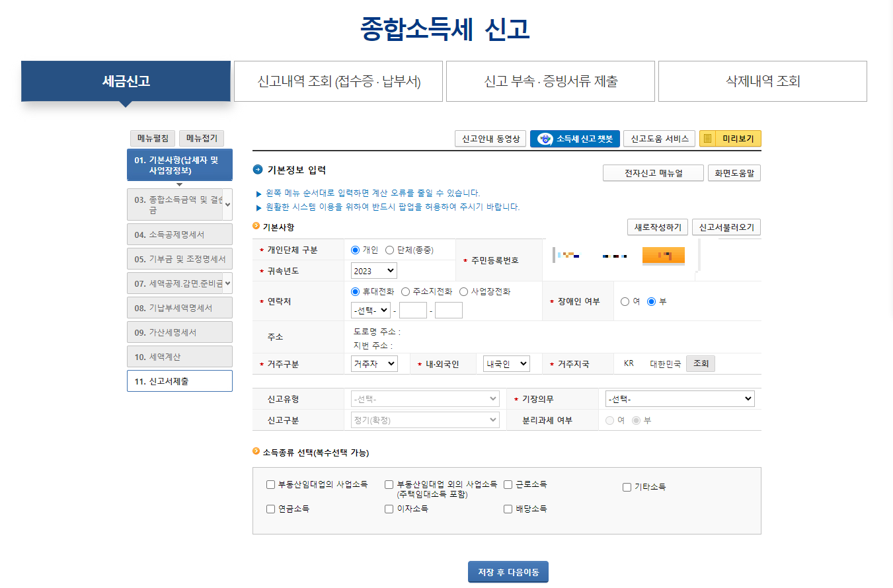Enable the 근로소득 checkbox
The image size is (893, 588).
pyautogui.click(x=508, y=484)
